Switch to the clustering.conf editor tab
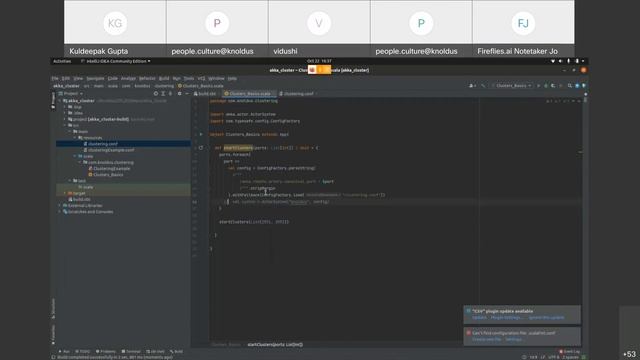This screenshot has width=640, height=360. click(x=298, y=94)
